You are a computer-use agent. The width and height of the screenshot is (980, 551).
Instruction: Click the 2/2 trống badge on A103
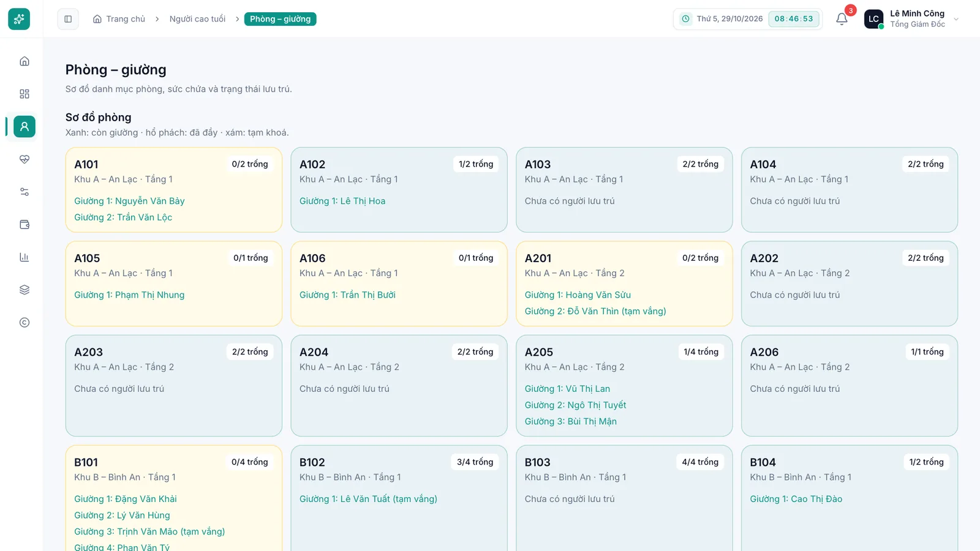point(701,164)
